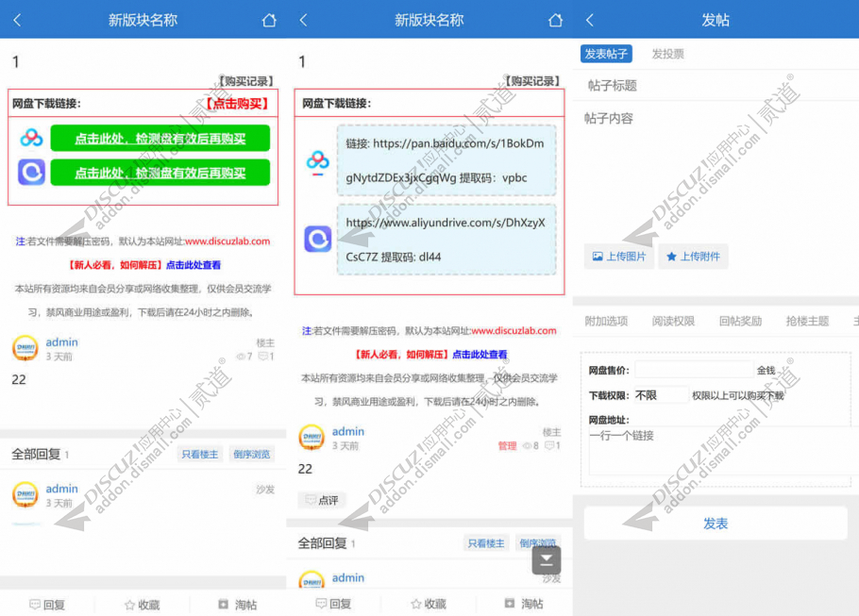Switch to 发投票 tab
859x616 pixels.
tap(667, 54)
